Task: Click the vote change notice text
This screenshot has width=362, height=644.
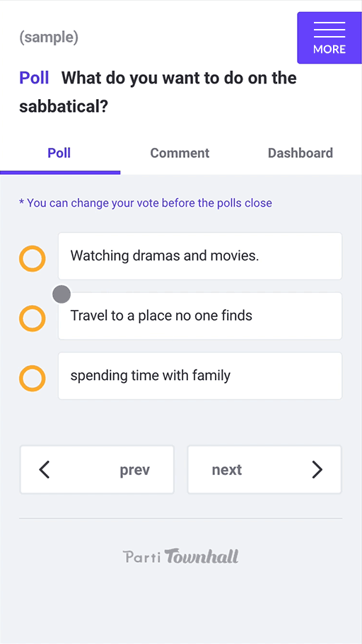Action: coord(146,203)
